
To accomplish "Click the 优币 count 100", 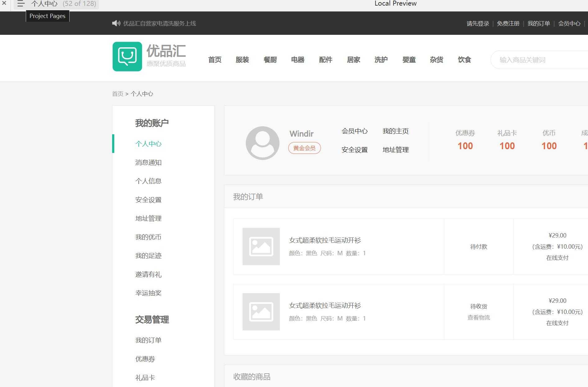I will (x=549, y=146).
